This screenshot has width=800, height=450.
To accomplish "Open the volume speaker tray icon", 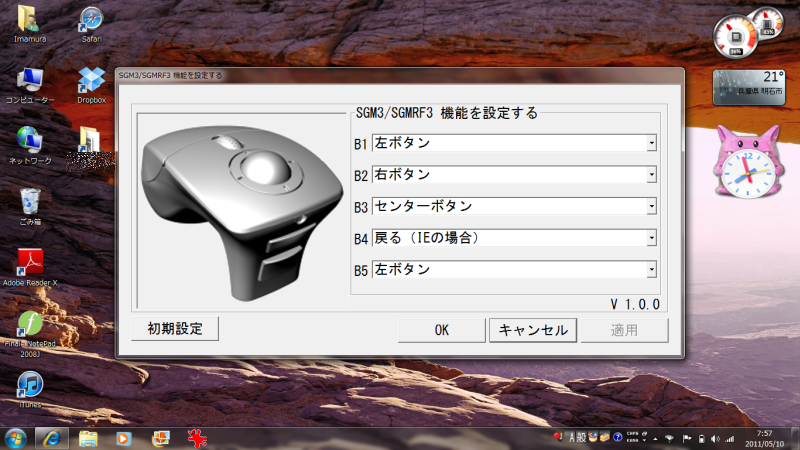I will [715, 439].
